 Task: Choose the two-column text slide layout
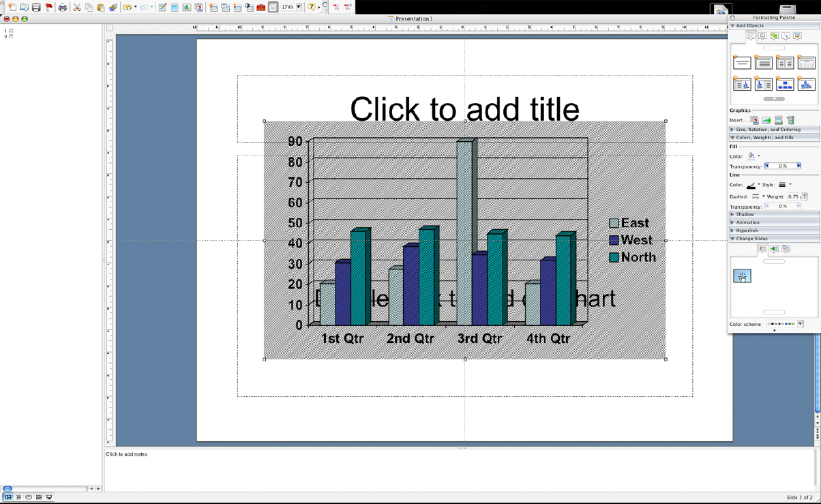(x=785, y=63)
